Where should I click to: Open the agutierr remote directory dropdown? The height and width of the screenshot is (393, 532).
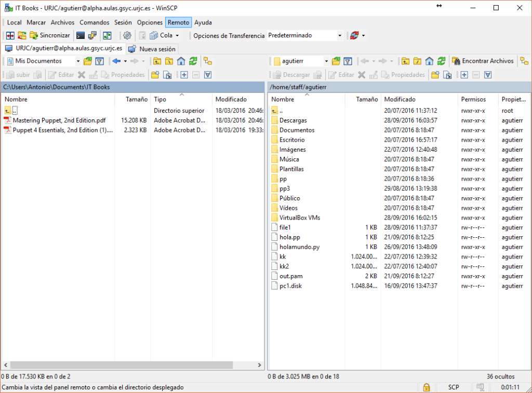(327, 61)
